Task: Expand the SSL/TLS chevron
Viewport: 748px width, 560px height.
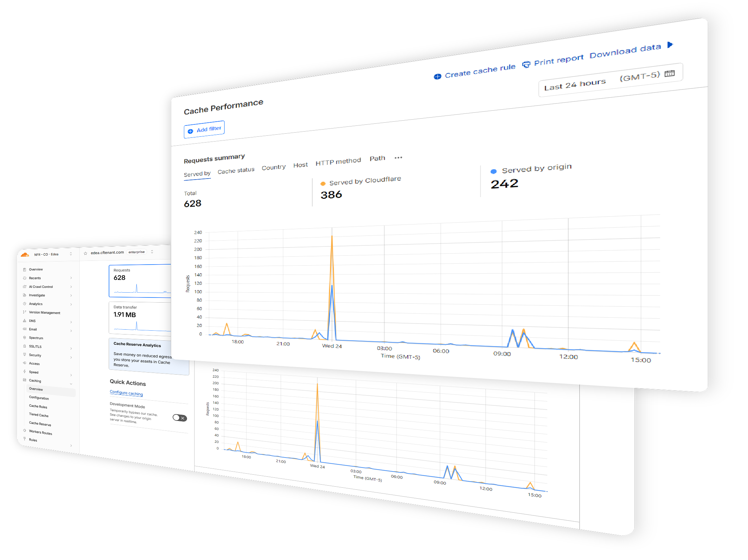Action: (x=71, y=349)
